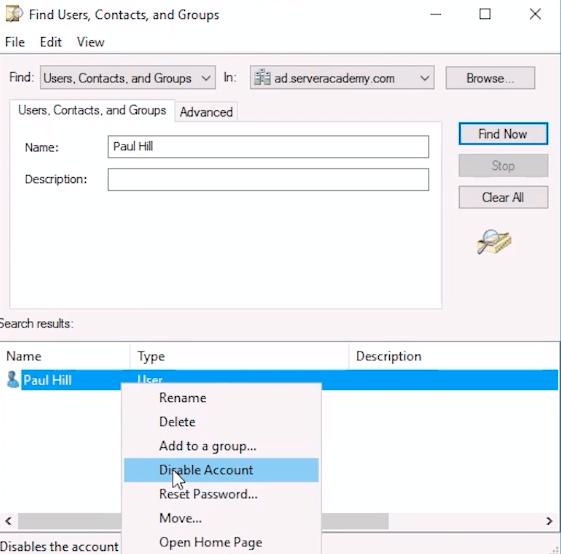This screenshot has width=561, height=554.
Task: Choose Delete from the context menu
Action: [x=221, y=422]
